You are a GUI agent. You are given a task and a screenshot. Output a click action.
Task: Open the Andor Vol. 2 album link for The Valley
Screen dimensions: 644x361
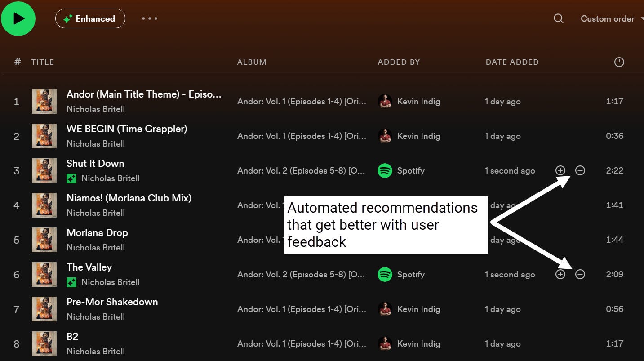coord(301,275)
